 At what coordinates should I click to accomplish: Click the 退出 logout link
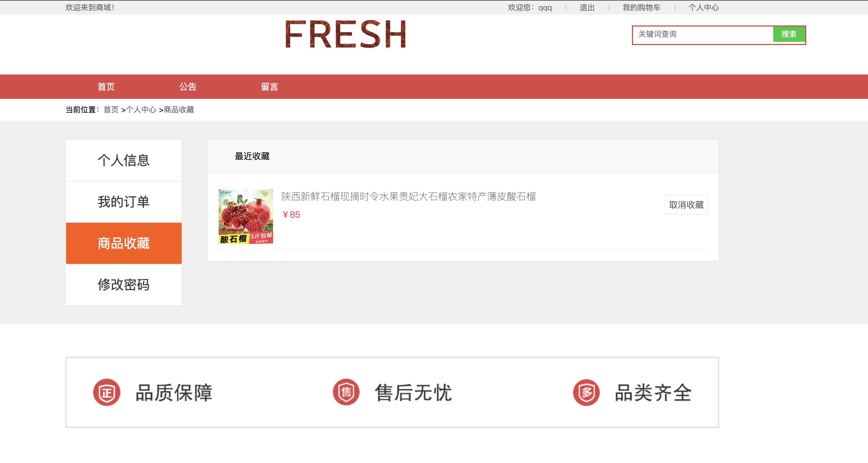click(587, 8)
